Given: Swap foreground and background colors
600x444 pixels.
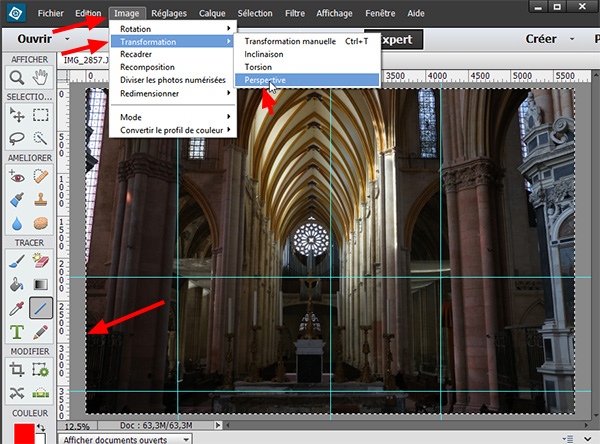Looking at the screenshot, I should tap(41, 427).
